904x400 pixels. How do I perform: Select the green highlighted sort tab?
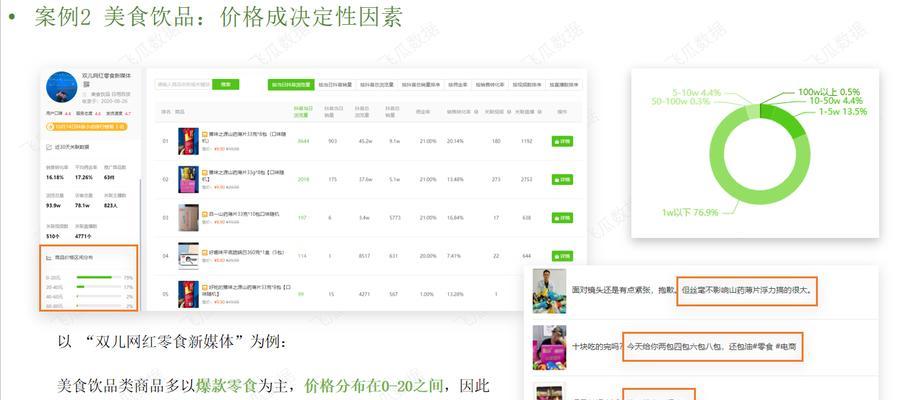click(x=291, y=85)
